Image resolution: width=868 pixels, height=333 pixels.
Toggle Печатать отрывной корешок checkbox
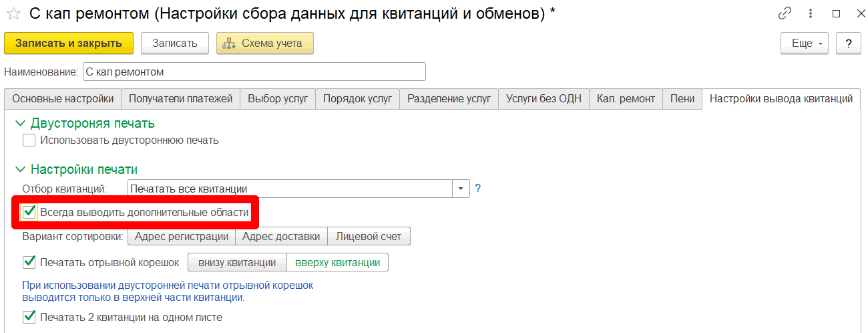(x=29, y=262)
